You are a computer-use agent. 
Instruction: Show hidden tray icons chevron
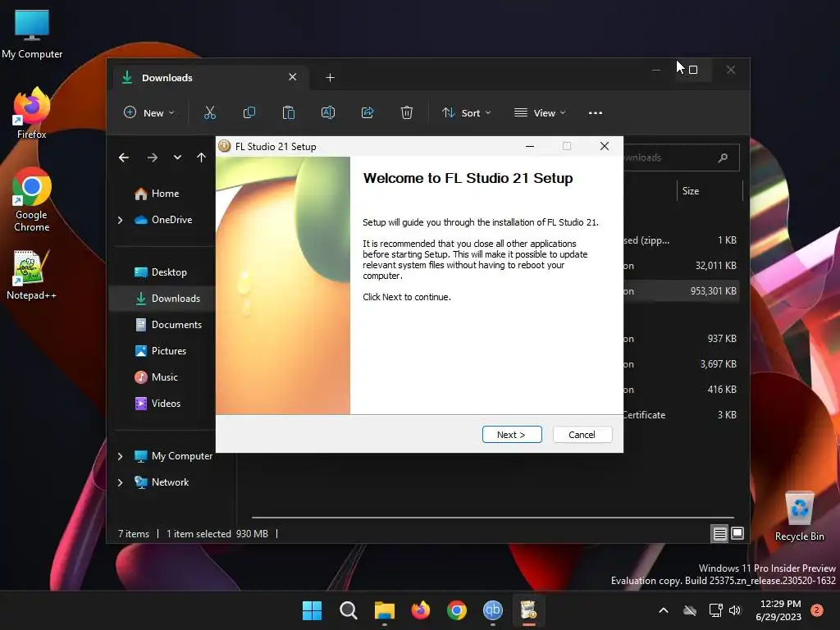[x=663, y=610]
